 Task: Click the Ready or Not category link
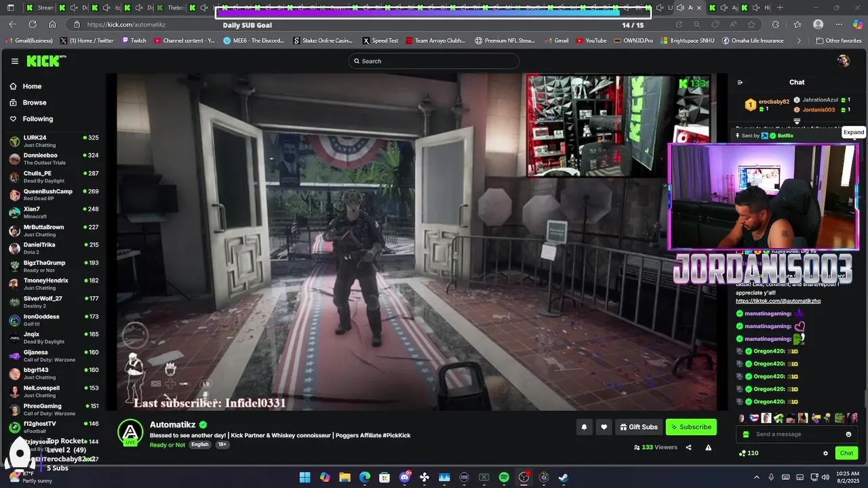click(167, 445)
